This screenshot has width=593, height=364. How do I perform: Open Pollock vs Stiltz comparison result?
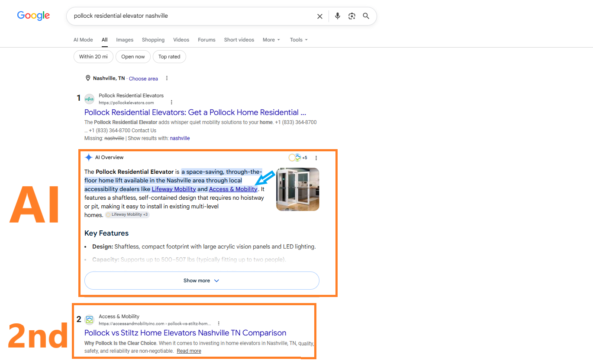[x=185, y=333]
